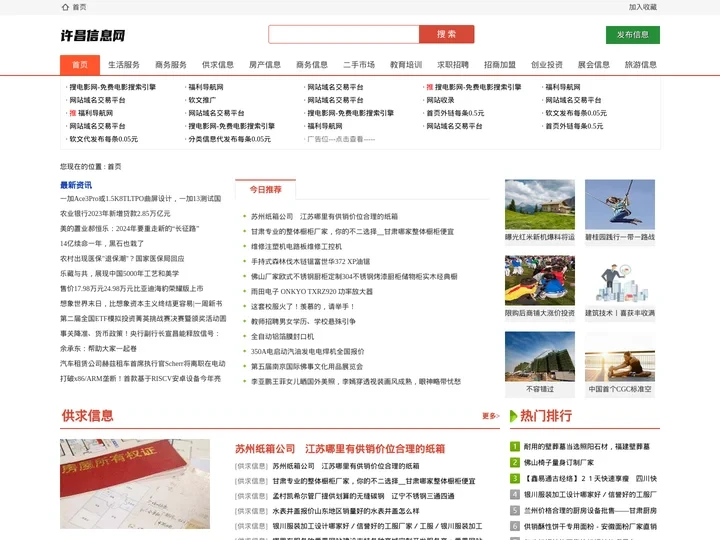This screenshot has height=540, width=720.
Task: Open 第五届南京国际佛事文化用品展览会 link
Action: coord(307,366)
